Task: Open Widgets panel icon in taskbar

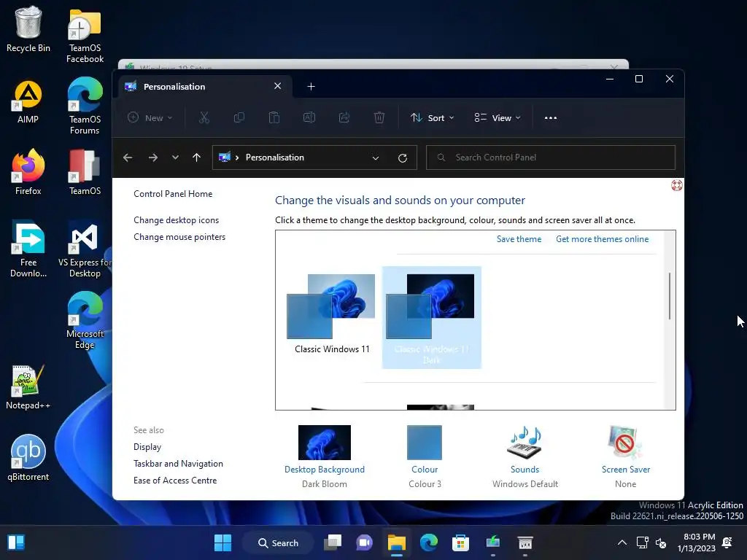Action: 16,542
